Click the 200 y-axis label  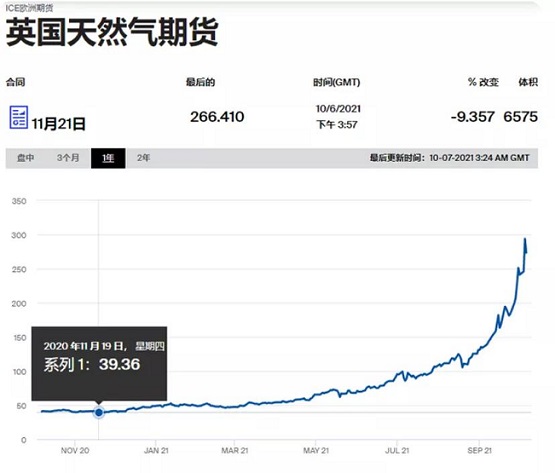tap(19, 303)
